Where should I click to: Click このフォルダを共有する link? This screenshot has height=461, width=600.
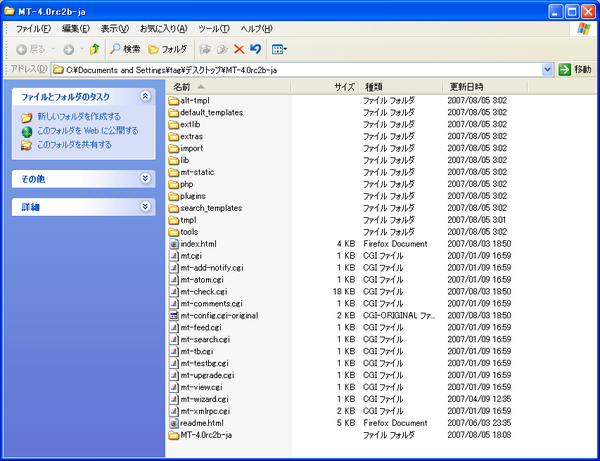coord(74,145)
